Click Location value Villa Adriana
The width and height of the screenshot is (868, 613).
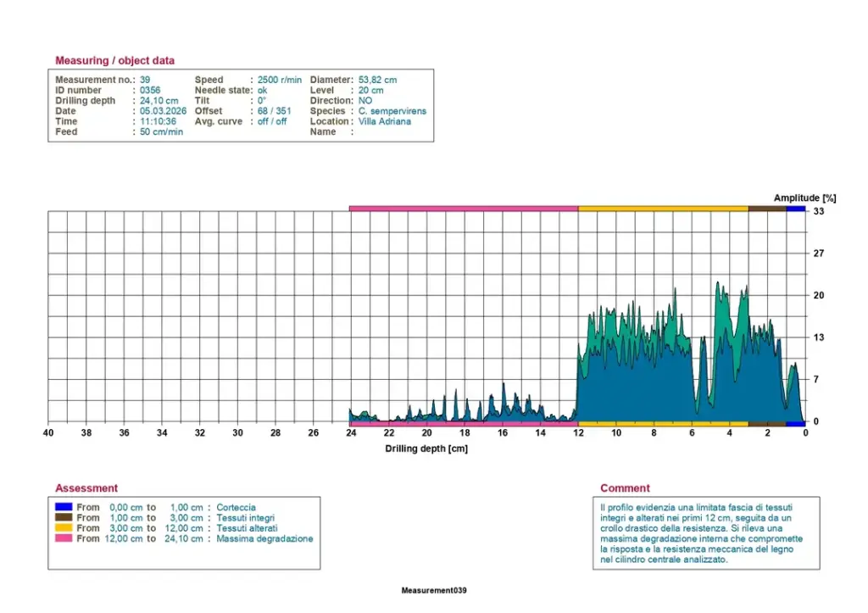pyautogui.click(x=385, y=121)
